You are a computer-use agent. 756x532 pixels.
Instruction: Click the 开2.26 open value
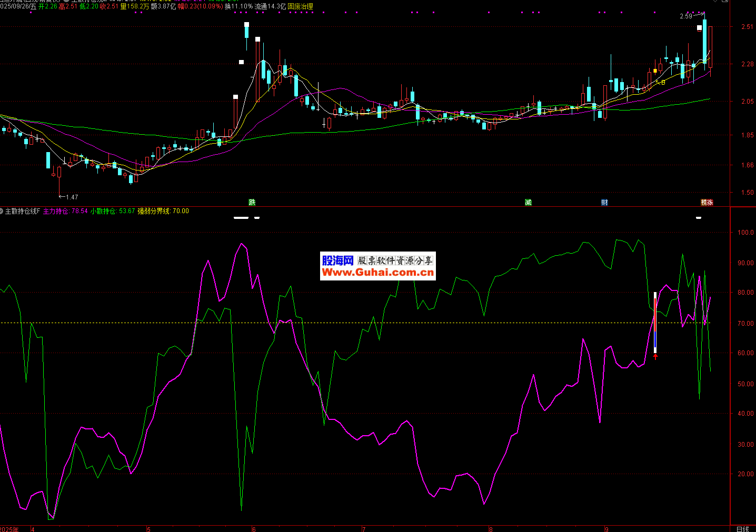[48, 6]
